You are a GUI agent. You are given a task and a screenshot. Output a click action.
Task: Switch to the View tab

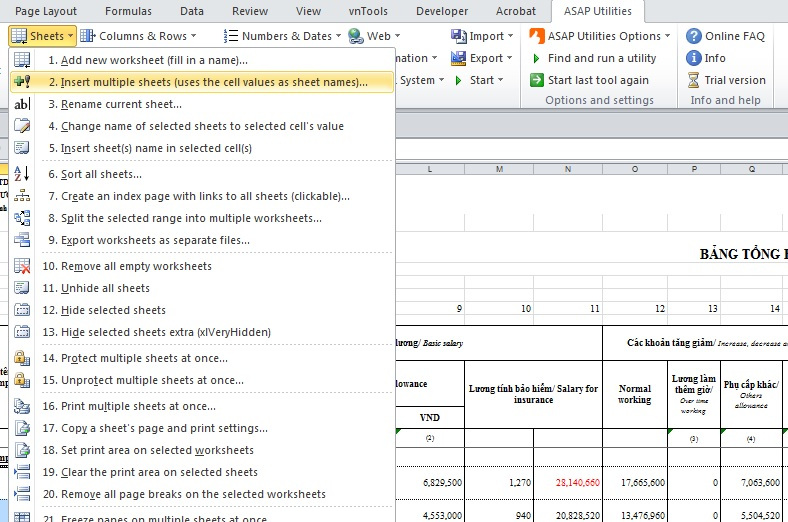coord(308,11)
